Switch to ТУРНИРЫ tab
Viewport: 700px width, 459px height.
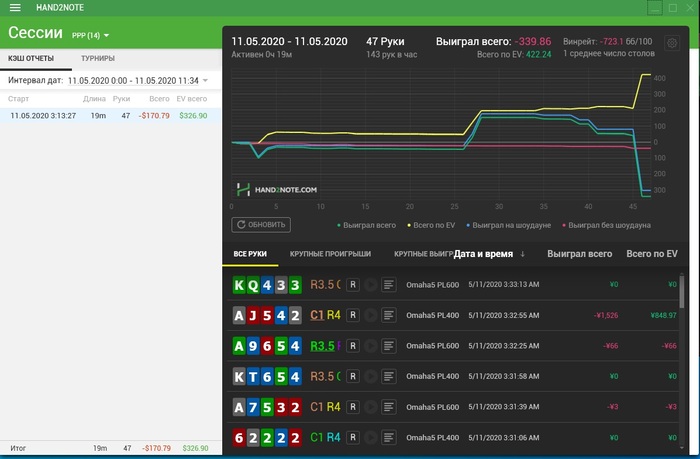click(98, 58)
